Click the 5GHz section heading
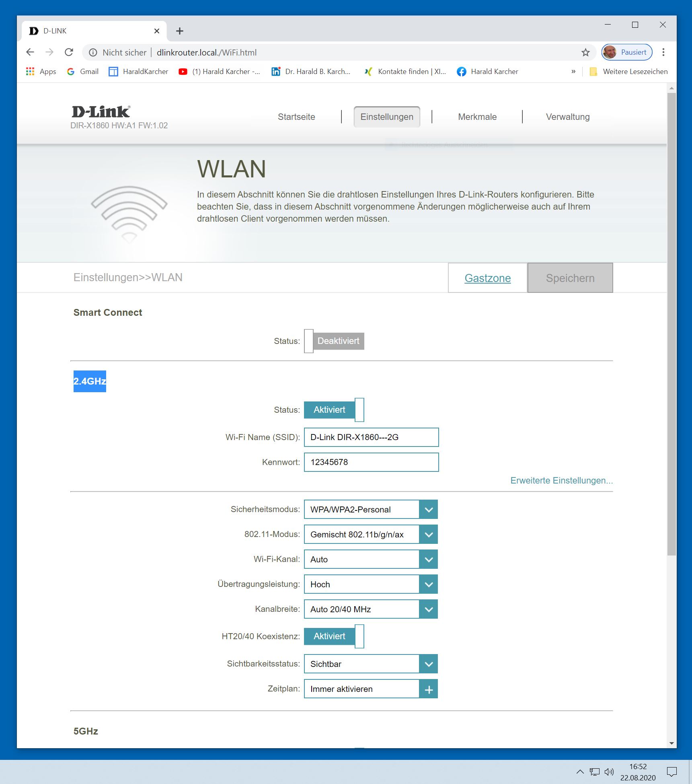The image size is (692, 784). pyautogui.click(x=86, y=731)
